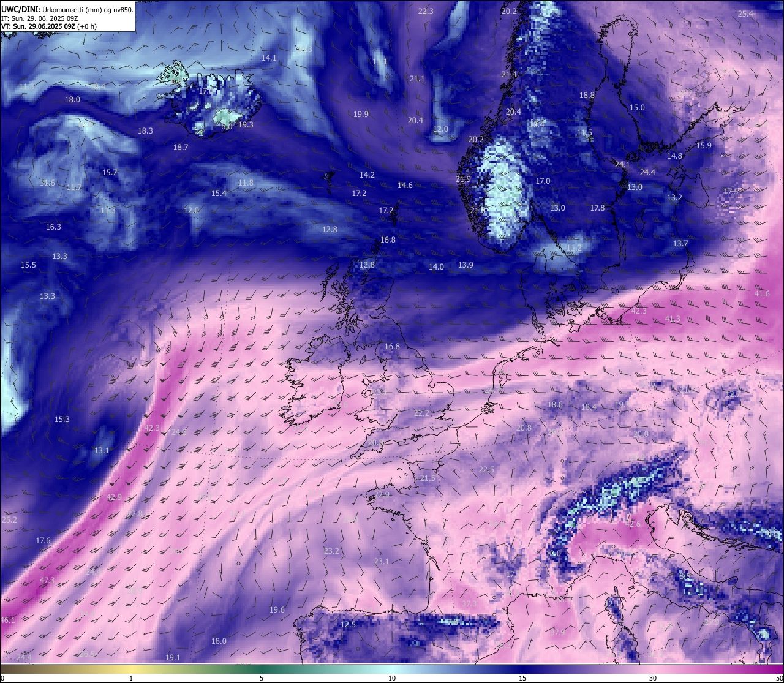Click the map value '15.0' over Finland

pyautogui.click(x=637, y=107)
